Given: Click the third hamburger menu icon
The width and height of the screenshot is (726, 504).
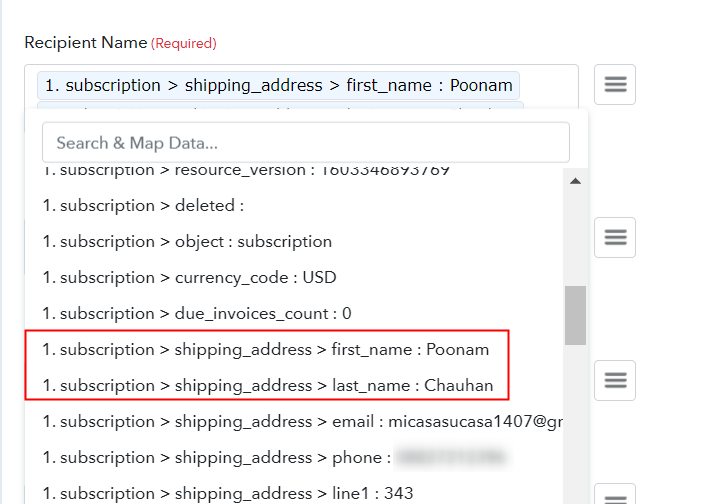Looking at the screenshot, I should click(614, 380).
